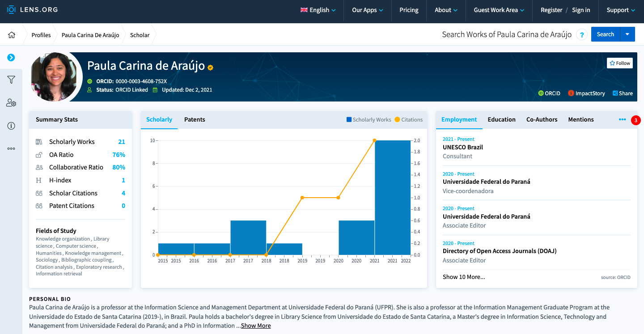Click the verified badge beside the name

[210, 68]
